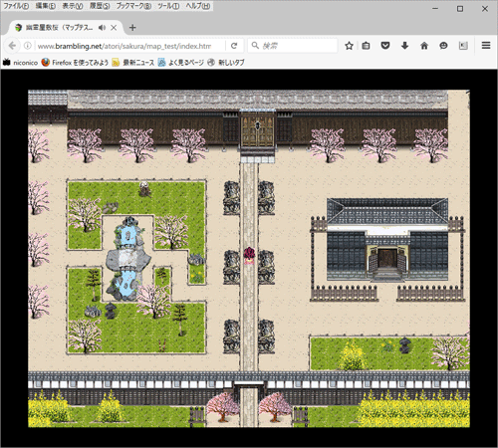This screenshot has height=448, width=498.
Task: Click the smiley face toolbar icon
Action: [x=443, y=46]
